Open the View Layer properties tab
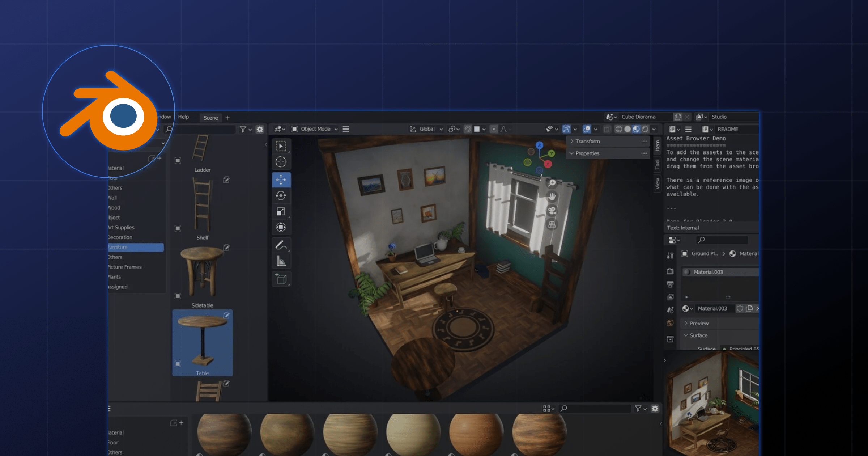The image size is (868, 456). click(670, 297)
